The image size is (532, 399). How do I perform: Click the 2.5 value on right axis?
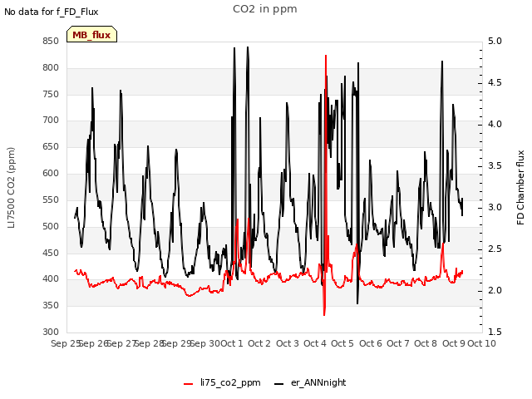tap(495, 249)
